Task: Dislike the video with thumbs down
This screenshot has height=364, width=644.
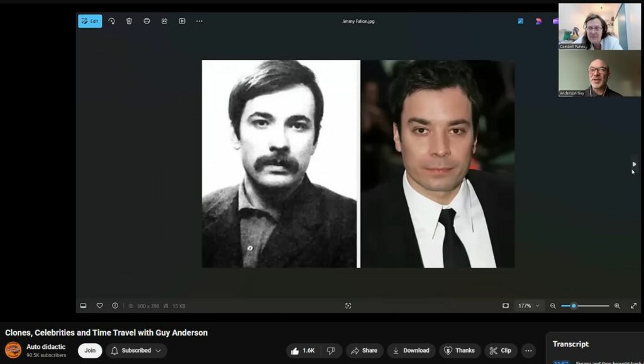Action: 331,350
